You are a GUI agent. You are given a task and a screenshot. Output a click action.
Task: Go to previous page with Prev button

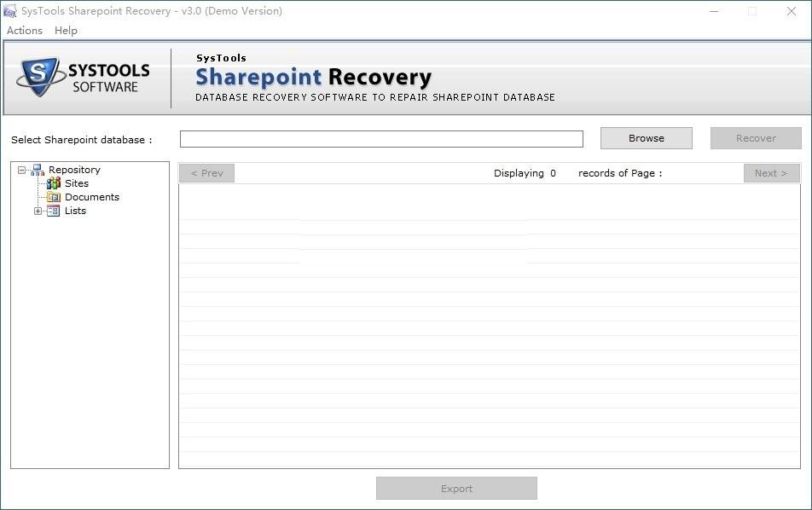coord(206,173)
